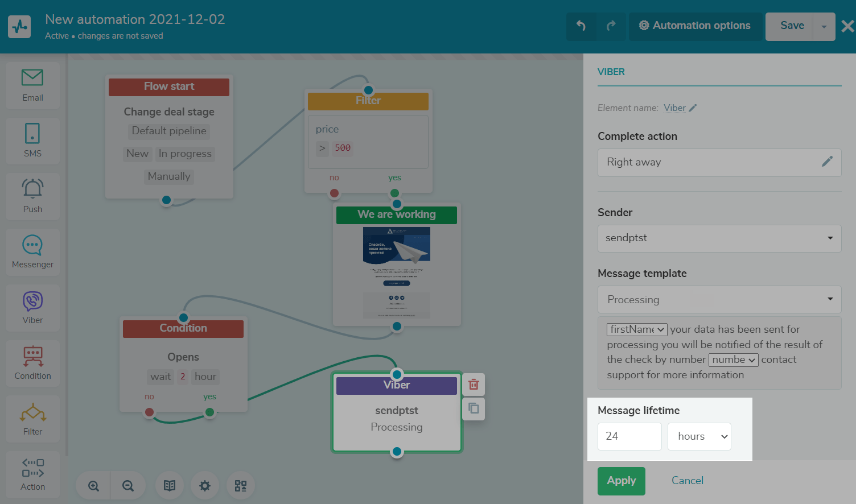
Task: Expand the Message template Processing dropdown
Action: click(719, 299)
